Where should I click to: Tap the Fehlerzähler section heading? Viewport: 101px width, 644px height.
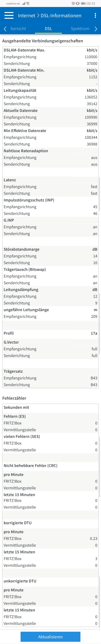pyautogui.click(x=14, y=398)
